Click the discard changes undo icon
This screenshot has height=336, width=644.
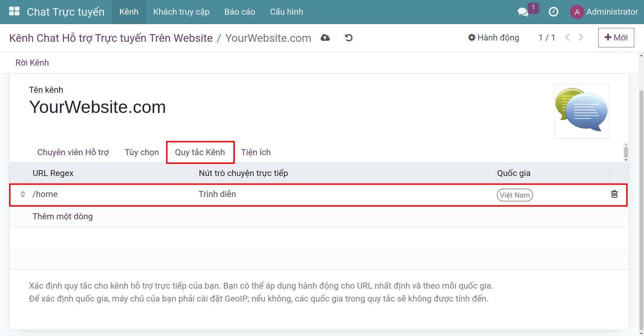click(x=349, y=38)
